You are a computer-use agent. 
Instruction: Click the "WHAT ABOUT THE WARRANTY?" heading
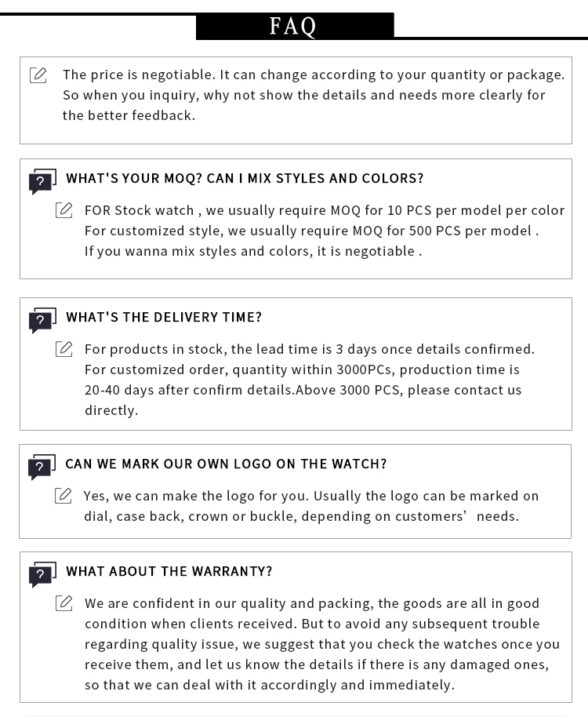pos(169,571)
